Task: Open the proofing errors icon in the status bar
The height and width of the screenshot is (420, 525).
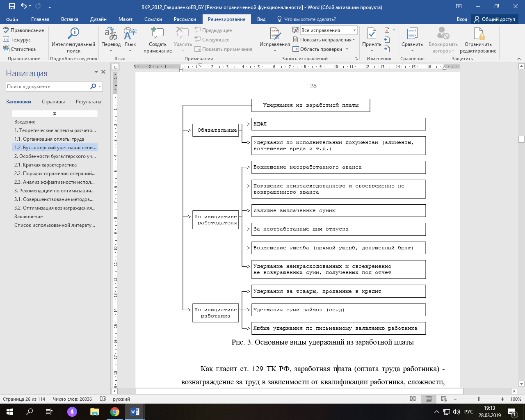Action: (104, 399)
